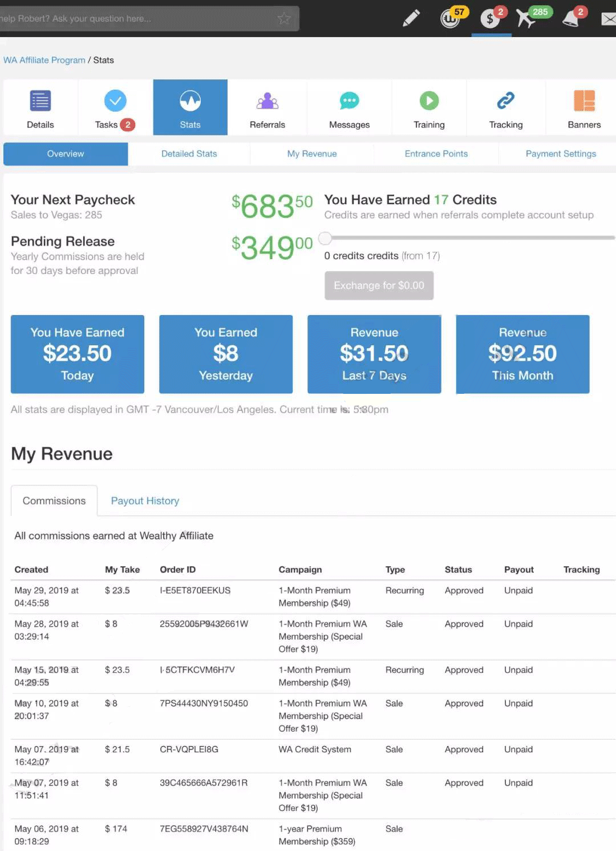Click the Messages chat bubble icon
616x851 pixels.
350,101
